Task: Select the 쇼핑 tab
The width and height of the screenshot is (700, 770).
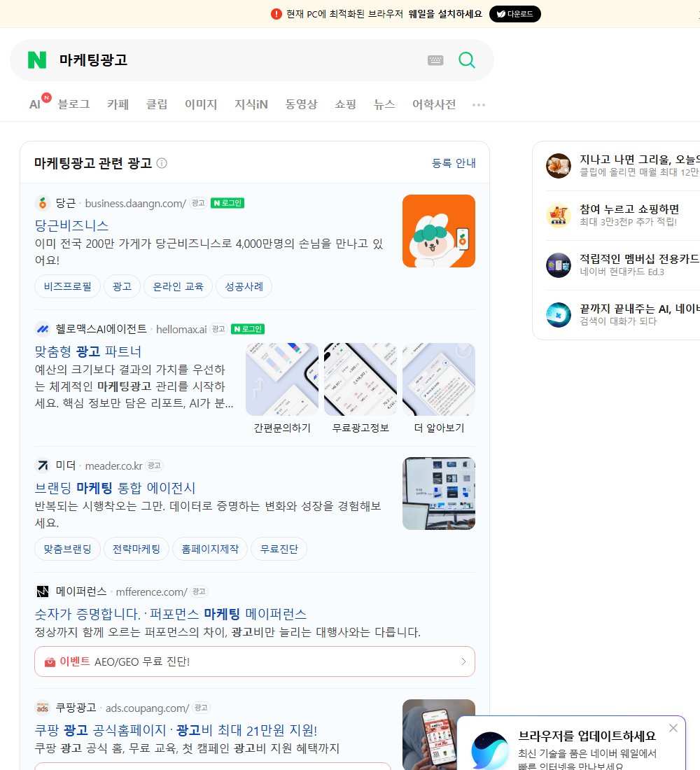Action: point(345,104)
